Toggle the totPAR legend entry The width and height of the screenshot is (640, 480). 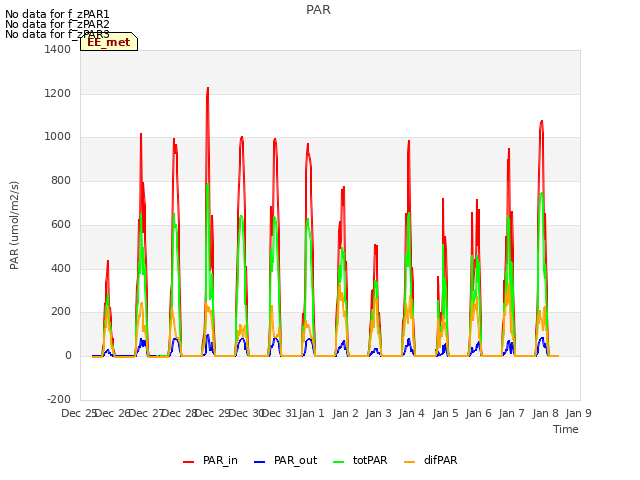pos(360,460)
